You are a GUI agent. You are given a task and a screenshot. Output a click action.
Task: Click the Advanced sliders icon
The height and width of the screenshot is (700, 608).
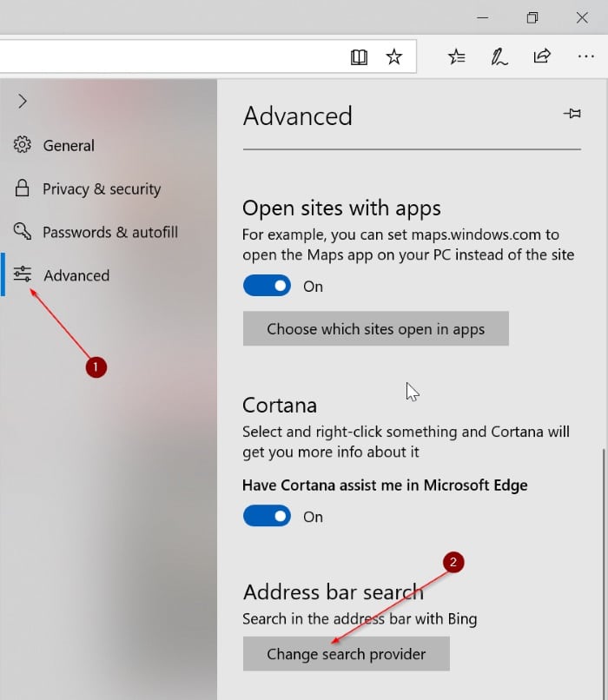pyautogui.click(x=22, y=274)
